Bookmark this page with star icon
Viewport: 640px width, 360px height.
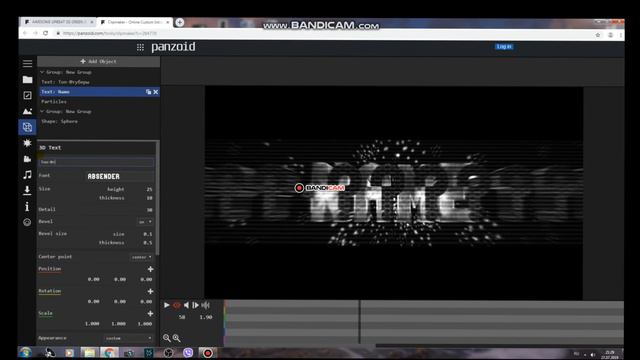[x=598, y=35]
